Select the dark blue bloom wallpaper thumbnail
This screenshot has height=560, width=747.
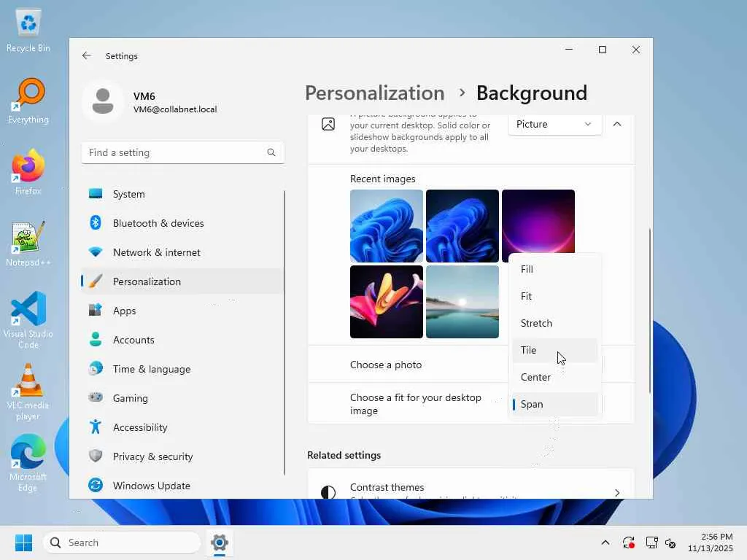point(462,226)
